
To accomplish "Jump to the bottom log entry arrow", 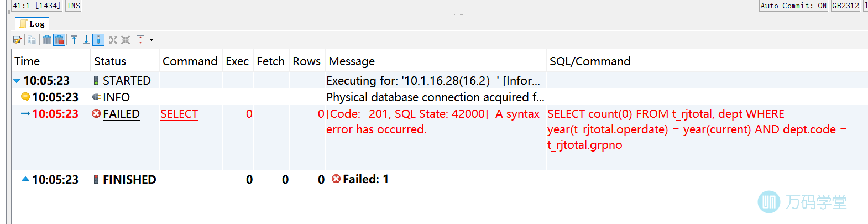I will click(86, 40).
